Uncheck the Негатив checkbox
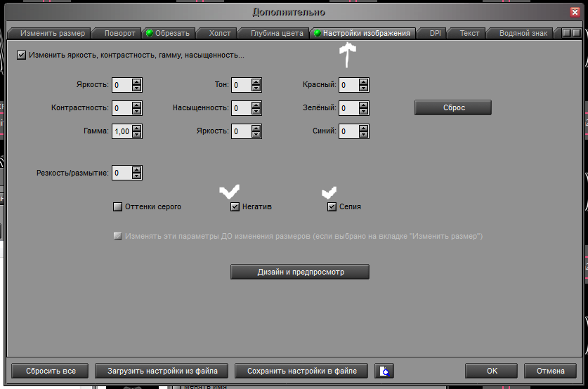This screenshot has height=389, width=588. (x=235, y=207)
